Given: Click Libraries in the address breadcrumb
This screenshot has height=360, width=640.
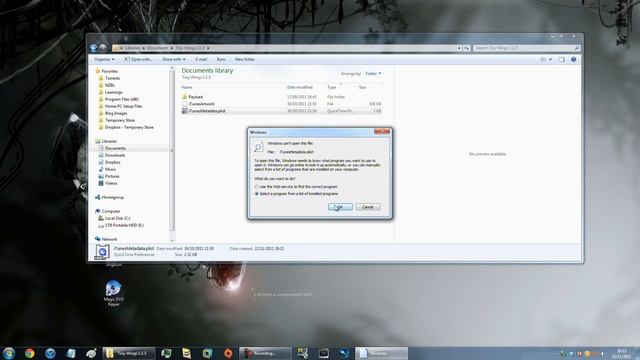Looking at the screenshot, I should (x=132, y=48).
